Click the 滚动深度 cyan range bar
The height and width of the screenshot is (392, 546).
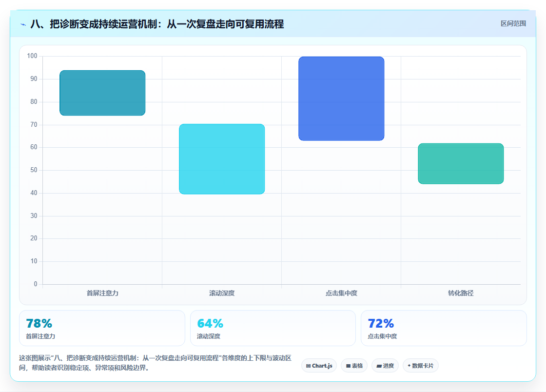coord(222,159)
